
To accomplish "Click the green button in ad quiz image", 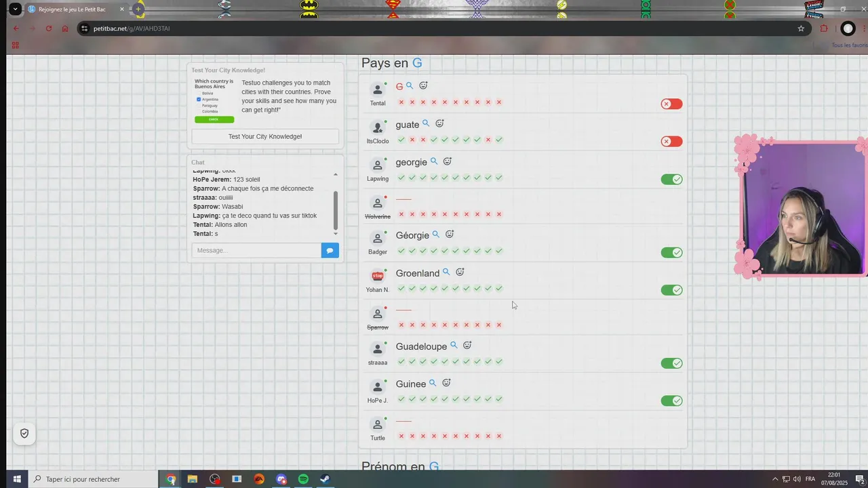I will [214, 119].
